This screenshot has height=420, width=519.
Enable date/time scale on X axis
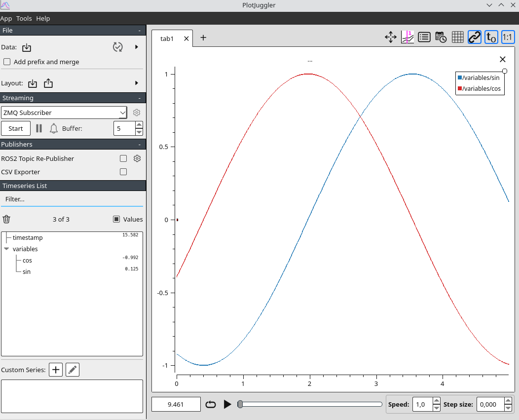[x=441, y=37]
